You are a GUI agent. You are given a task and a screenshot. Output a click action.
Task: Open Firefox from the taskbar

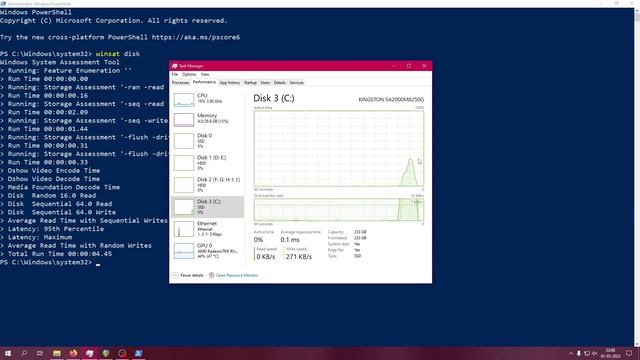(x=73, y=353)
